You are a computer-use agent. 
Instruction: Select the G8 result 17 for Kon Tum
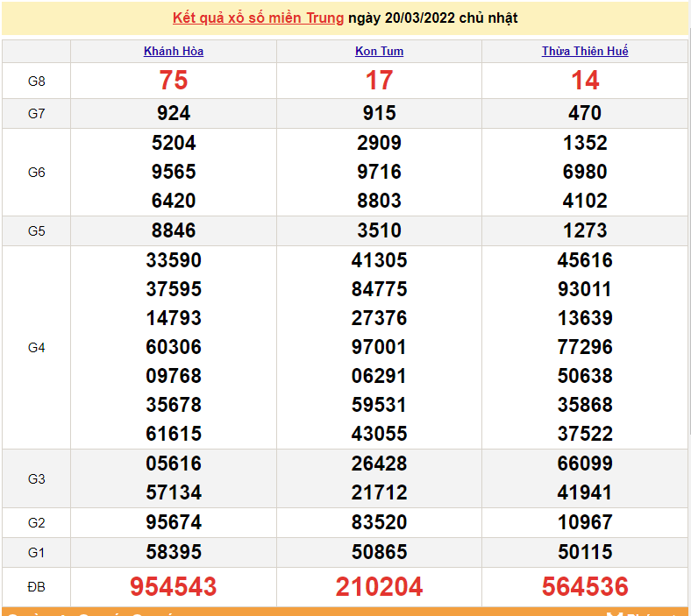[379, 81]
